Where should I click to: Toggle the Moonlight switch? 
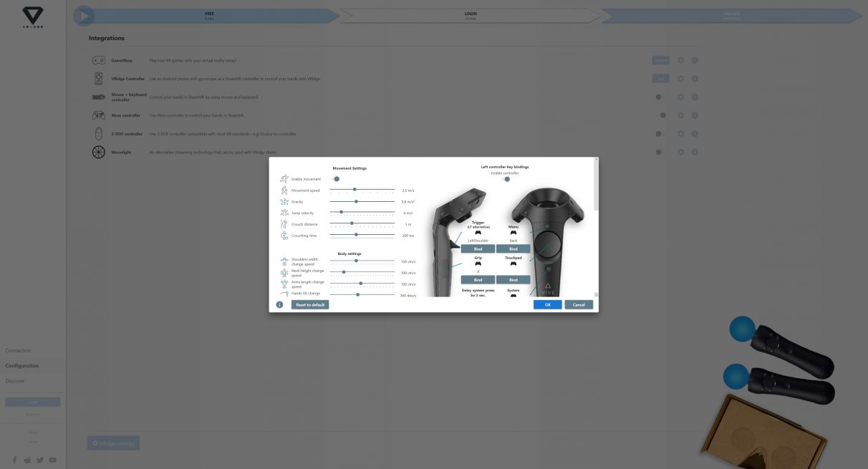(660, 153)
